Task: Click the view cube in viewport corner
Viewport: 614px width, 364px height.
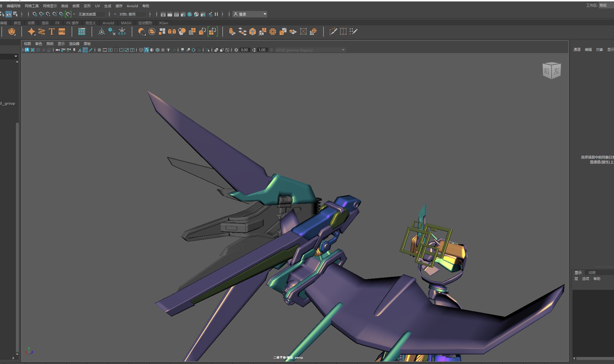Action: coord(552,71)
